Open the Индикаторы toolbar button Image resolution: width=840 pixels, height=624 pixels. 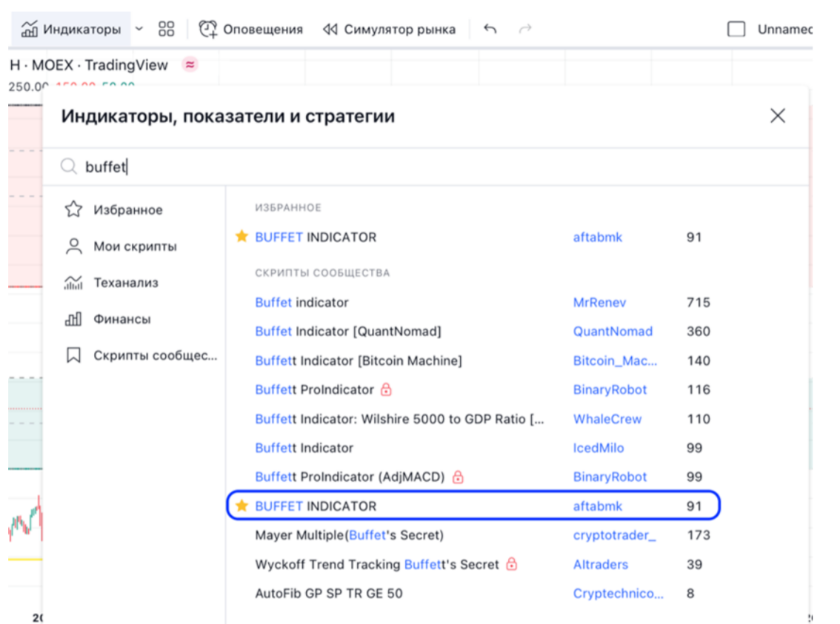click(70, 29)
